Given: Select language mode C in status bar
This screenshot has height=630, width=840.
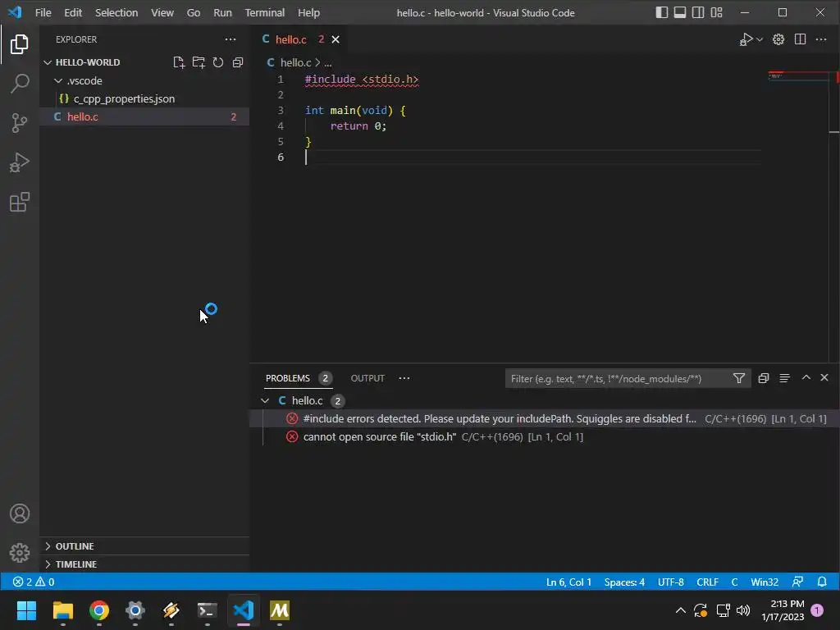Looking at the screenshot, I should (734, 582).
